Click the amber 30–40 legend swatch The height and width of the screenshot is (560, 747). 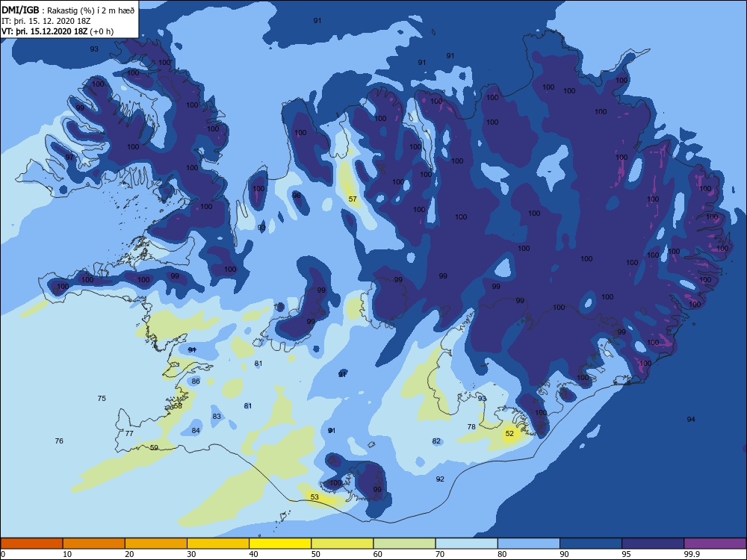(x=218, y=544)
